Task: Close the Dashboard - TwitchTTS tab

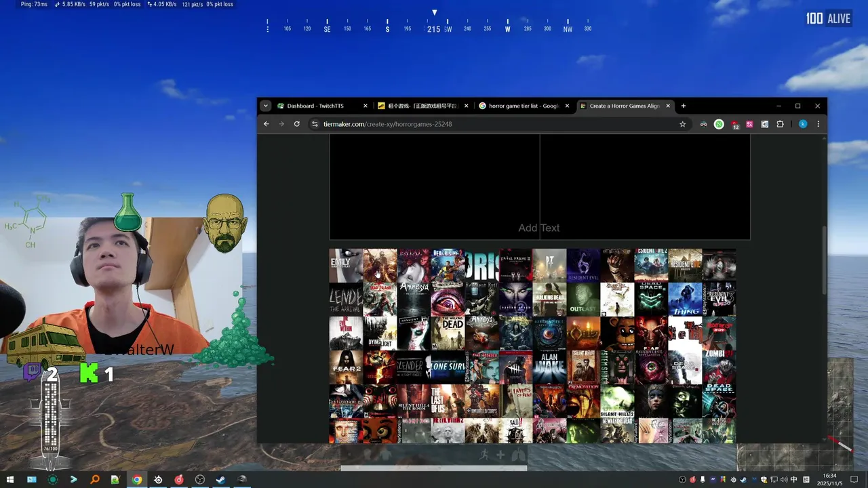Action: click(x=366, y=106)
